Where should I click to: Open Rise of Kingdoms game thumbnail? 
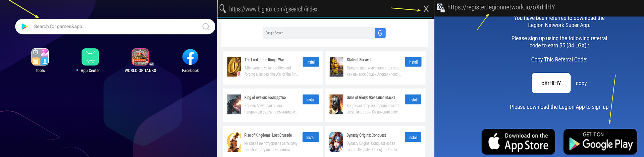(x=234, y=142)
